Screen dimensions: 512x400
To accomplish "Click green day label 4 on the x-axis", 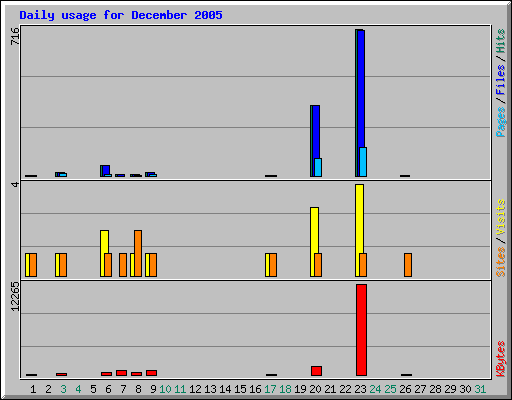I will click(78, 389).
